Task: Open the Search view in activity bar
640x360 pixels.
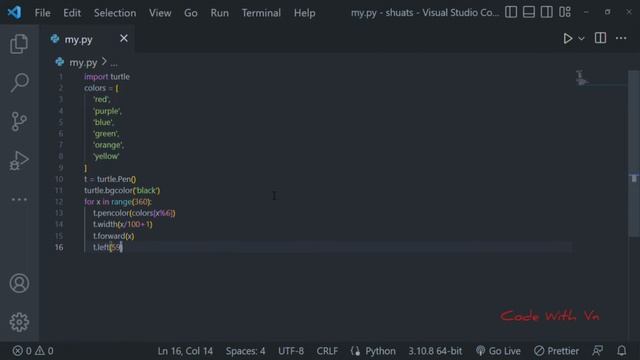Action: [x=19, y=82]
